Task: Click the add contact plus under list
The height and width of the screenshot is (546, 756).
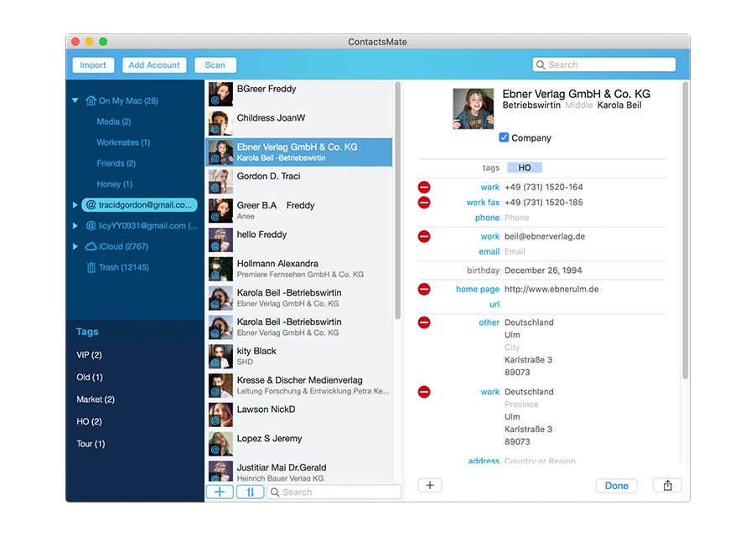Action: (x=220, y=492)
